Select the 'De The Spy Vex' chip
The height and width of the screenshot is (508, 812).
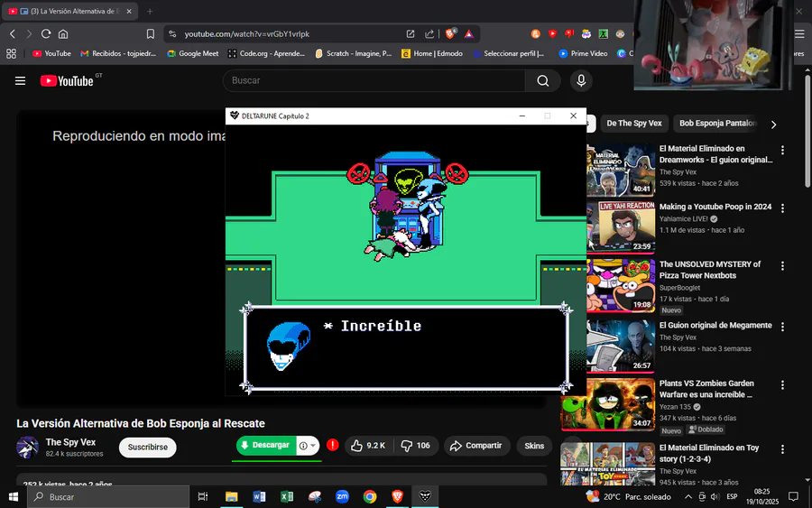coord(634,124)
